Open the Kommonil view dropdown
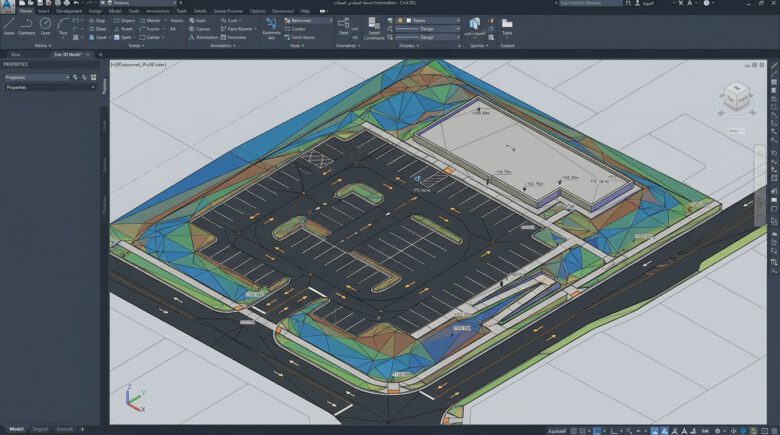Screen dimensions: 780x435 click(x=308, y=20)
